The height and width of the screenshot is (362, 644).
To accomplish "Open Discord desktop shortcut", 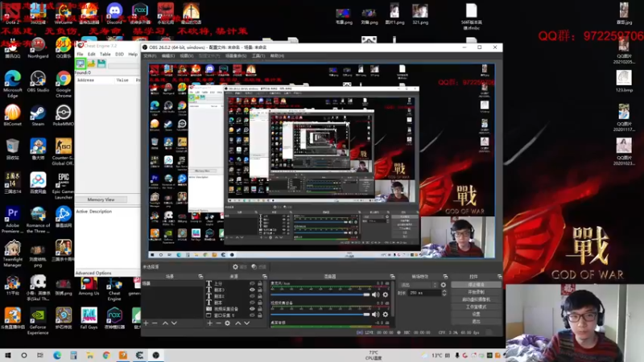I will (114, 13).
